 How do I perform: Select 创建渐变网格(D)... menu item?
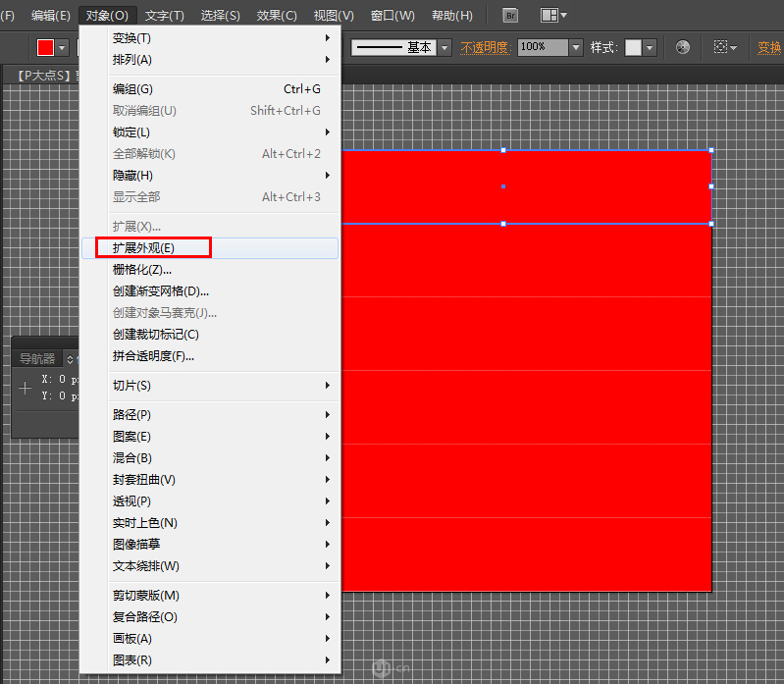point(161,291)
